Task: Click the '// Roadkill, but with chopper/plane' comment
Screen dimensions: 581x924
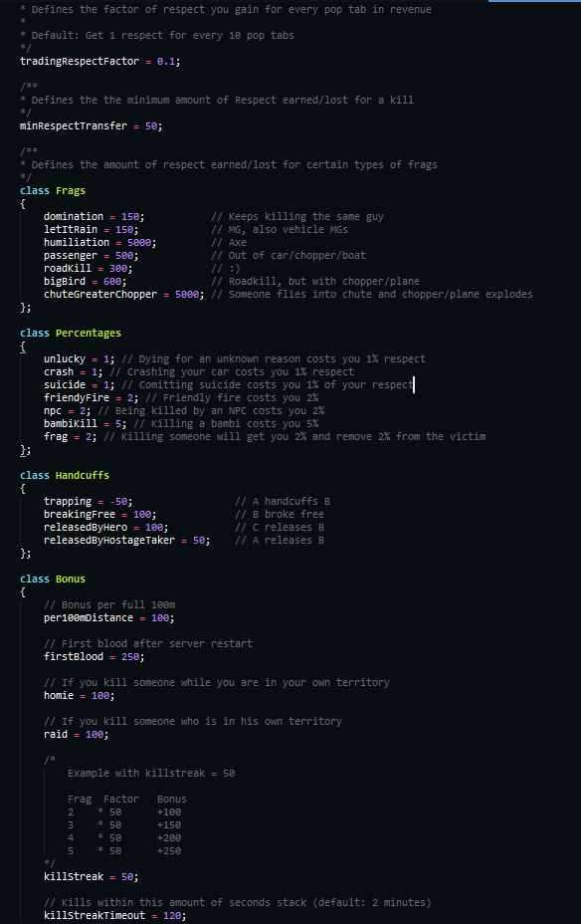Action: point(315,282)
